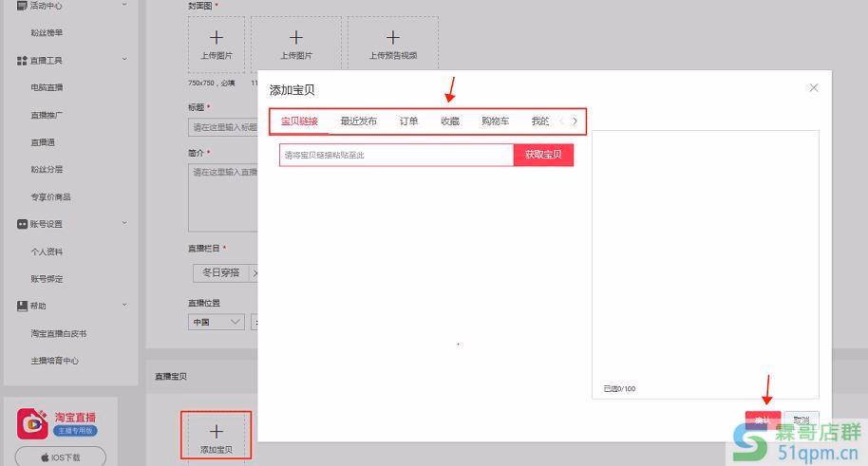Confirm the selection with 确认 button
This screenshot has height=466, width=868.
[x=763, y=420]
